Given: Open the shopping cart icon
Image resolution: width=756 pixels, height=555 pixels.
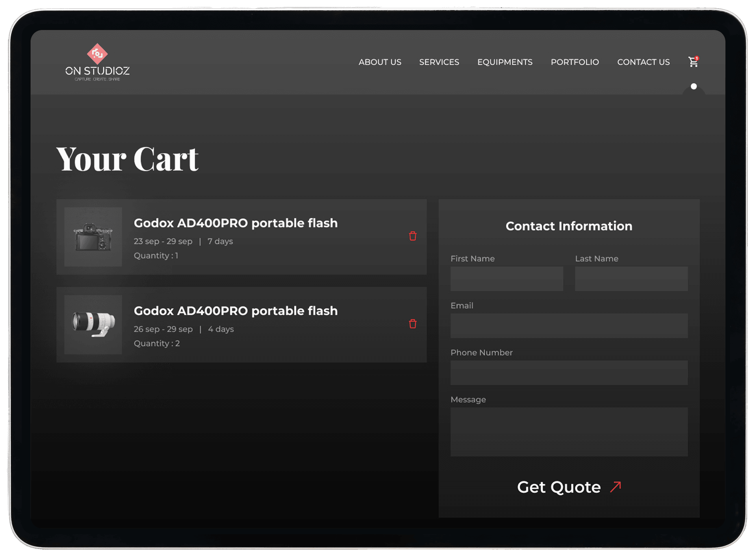Looking at the screenshot, I should coord(693,62).
